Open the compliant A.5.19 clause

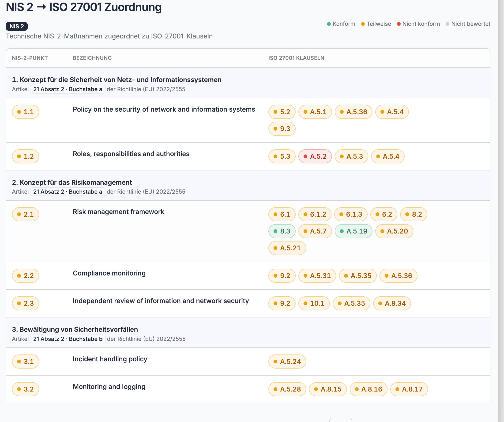[x=354, y=231]
